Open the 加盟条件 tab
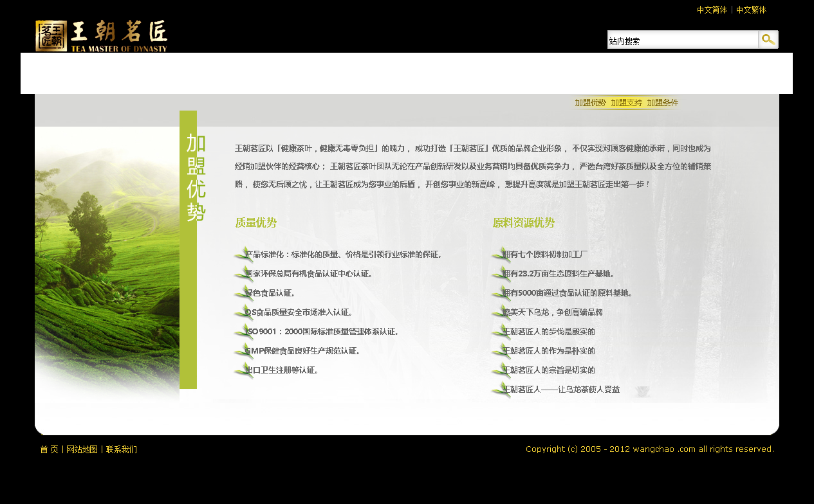 (662, 103)
